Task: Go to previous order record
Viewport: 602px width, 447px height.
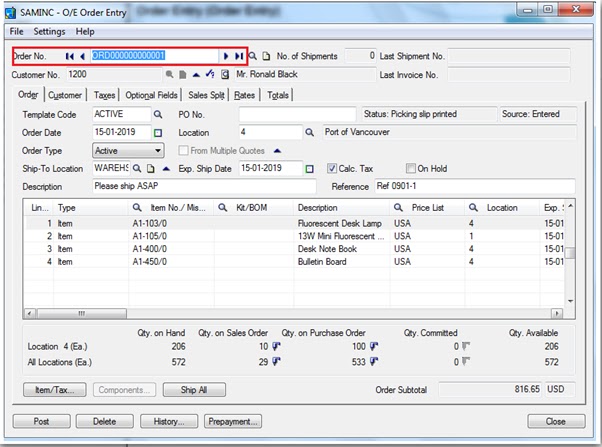Action: [82, 56]
